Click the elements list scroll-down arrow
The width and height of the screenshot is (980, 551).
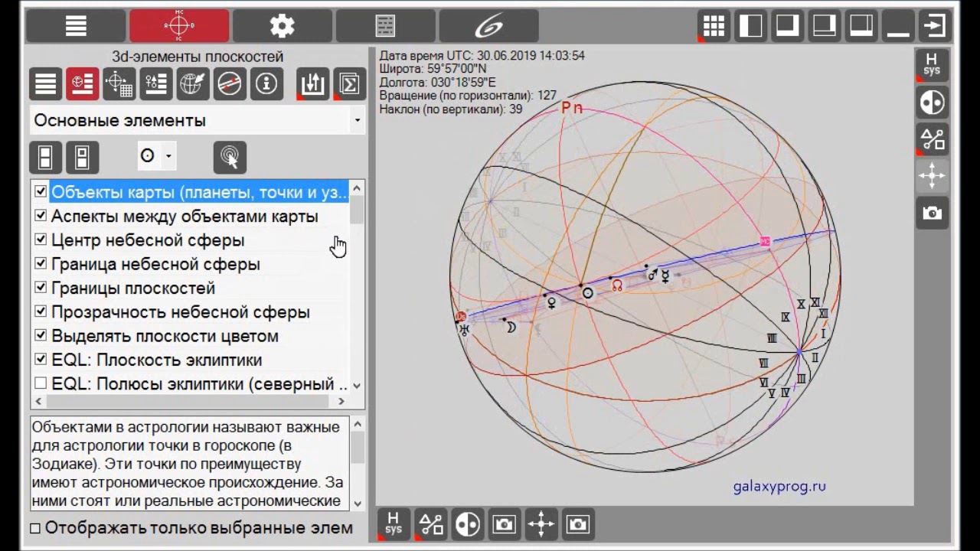click(357, 386)
